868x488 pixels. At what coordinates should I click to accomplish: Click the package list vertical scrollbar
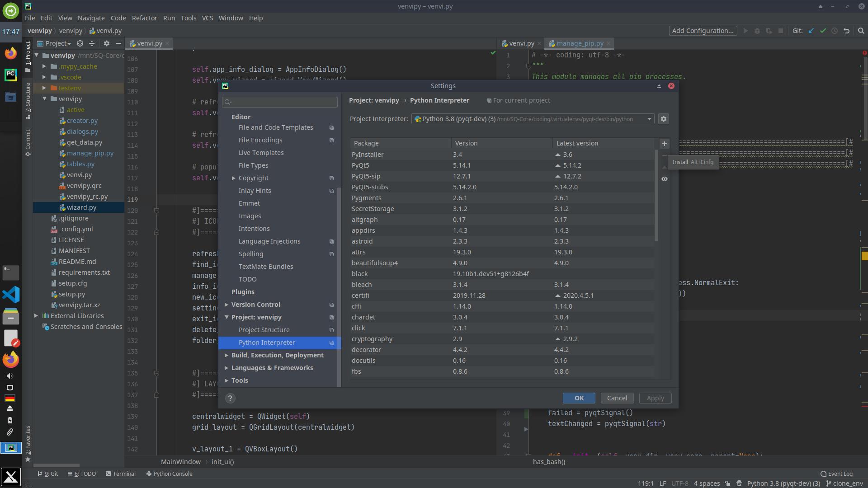pos(656,195)
